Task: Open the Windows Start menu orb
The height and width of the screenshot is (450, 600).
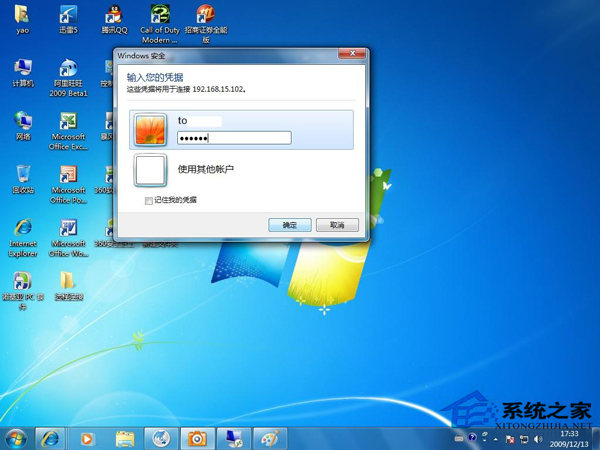Action: tap(16, 439)
